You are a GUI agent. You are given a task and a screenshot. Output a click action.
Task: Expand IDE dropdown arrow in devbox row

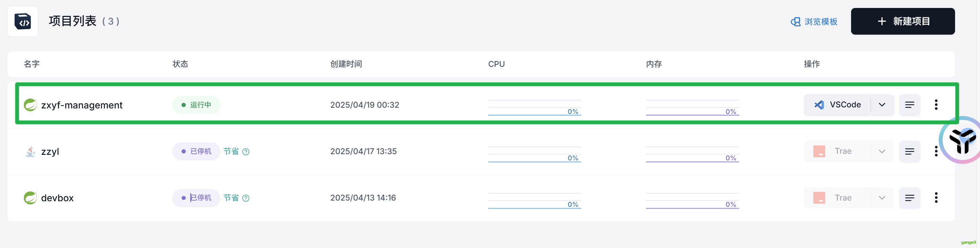[882, 198]
